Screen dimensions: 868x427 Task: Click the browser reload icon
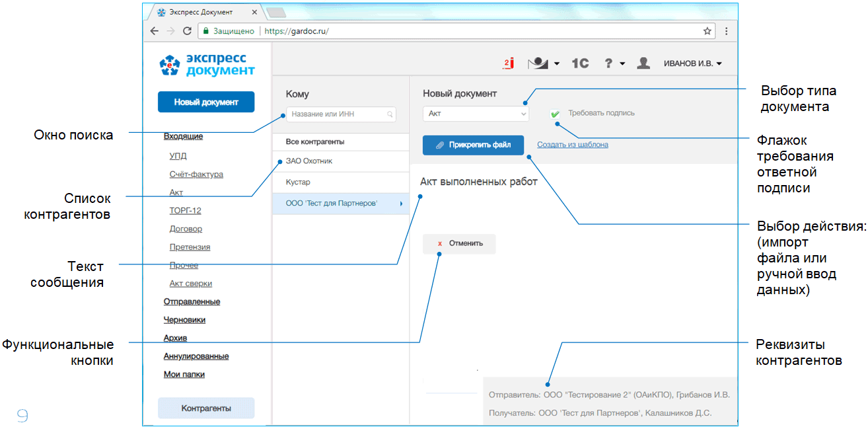point(187,31)
